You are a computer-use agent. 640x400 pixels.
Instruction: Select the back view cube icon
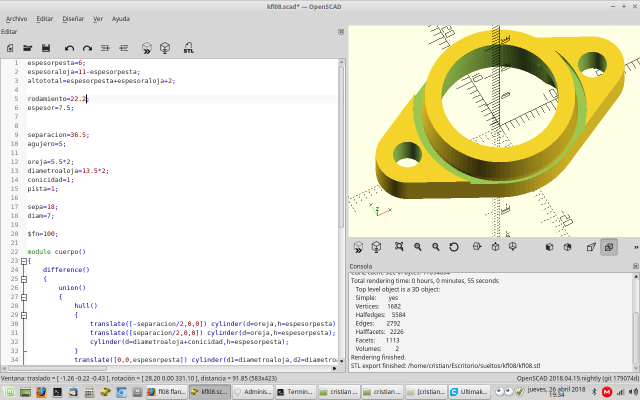tap(567, 247)
